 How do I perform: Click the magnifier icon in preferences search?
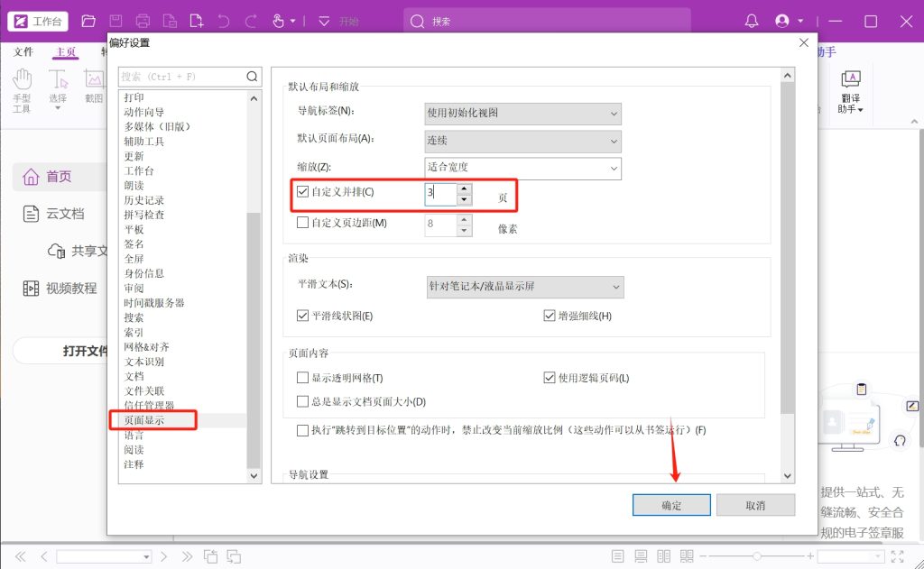click(x=253, y=78)
